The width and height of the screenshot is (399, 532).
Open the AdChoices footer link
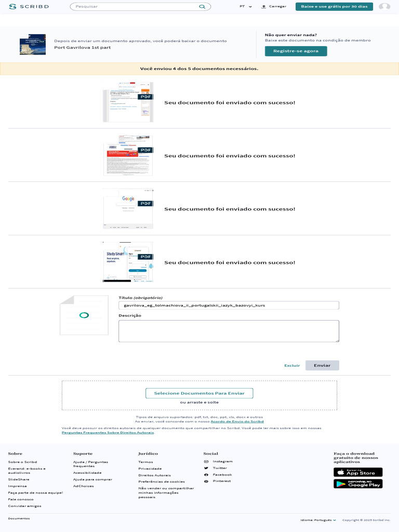[84, 486]
